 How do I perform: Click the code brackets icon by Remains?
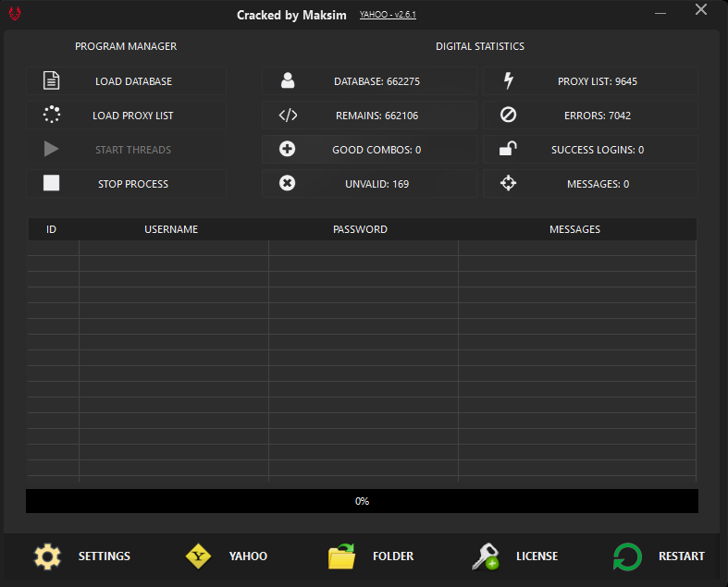(x=288, y=115)
